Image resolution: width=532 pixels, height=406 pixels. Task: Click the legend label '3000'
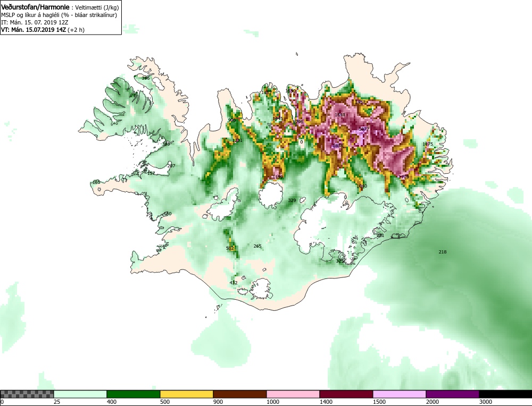(486, 402)
